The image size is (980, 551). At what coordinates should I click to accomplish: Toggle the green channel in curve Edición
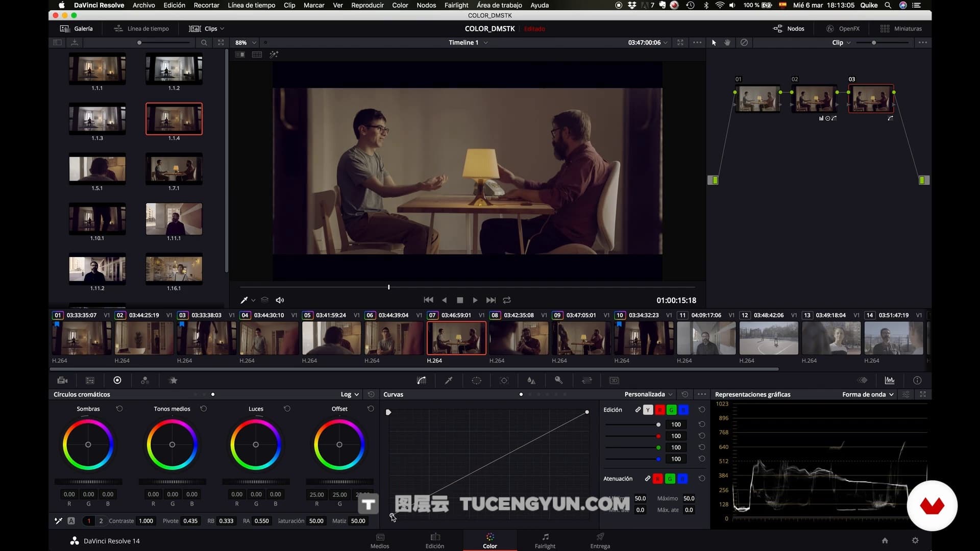[671, 410]
